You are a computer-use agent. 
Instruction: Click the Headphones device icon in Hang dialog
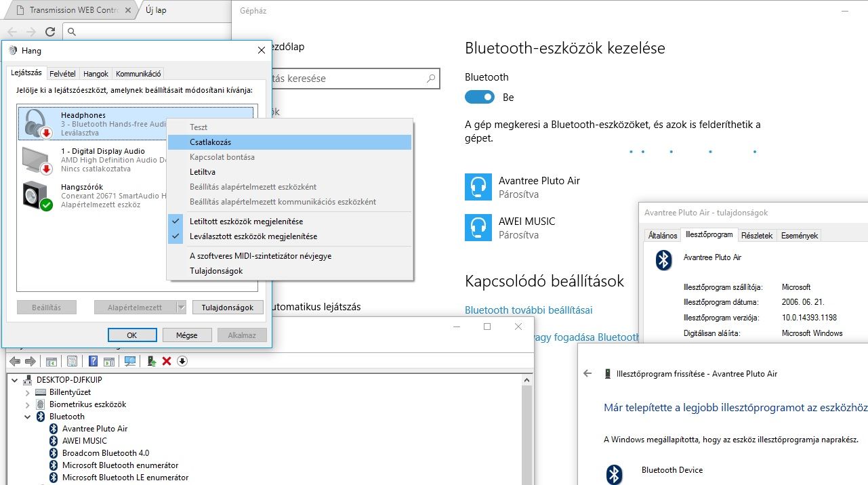click(37, 123)
